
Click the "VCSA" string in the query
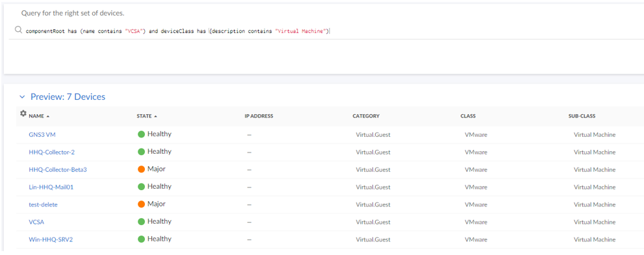pyautogui.click(x=133, y=31)
